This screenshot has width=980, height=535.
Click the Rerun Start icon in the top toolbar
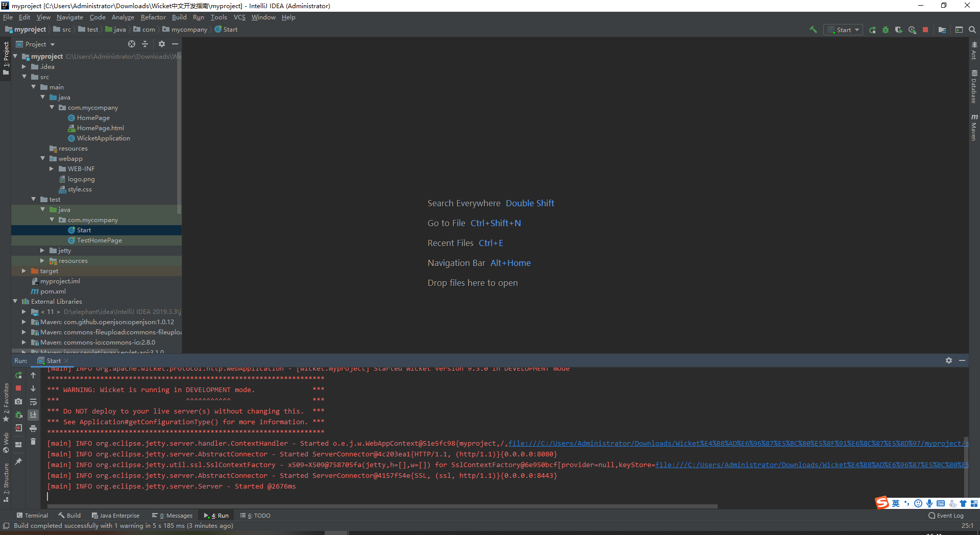(x=872, y=30)
